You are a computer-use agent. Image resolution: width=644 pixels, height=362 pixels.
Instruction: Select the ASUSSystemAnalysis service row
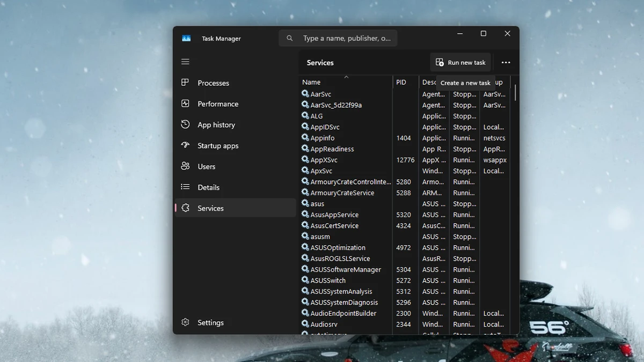coord(405,291)
